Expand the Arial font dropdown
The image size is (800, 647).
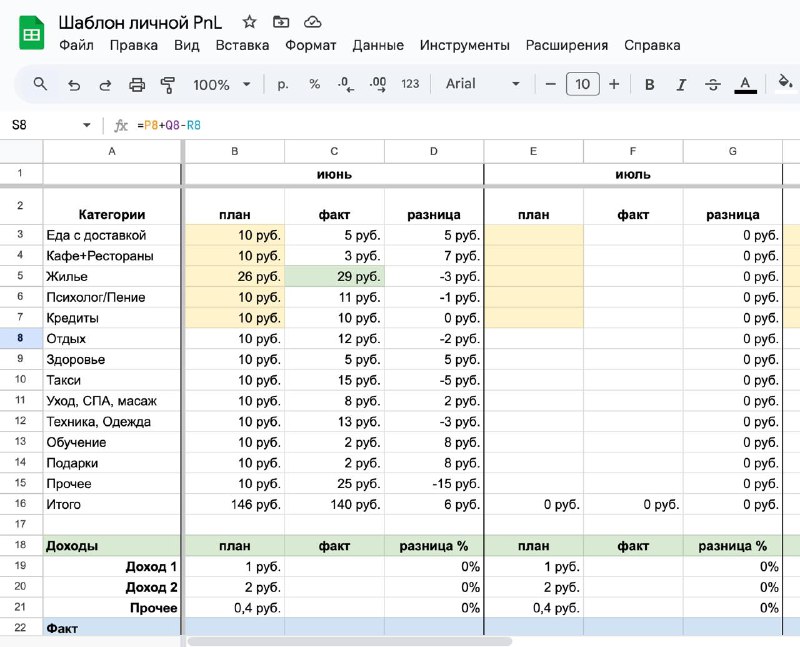coord(483,84)
